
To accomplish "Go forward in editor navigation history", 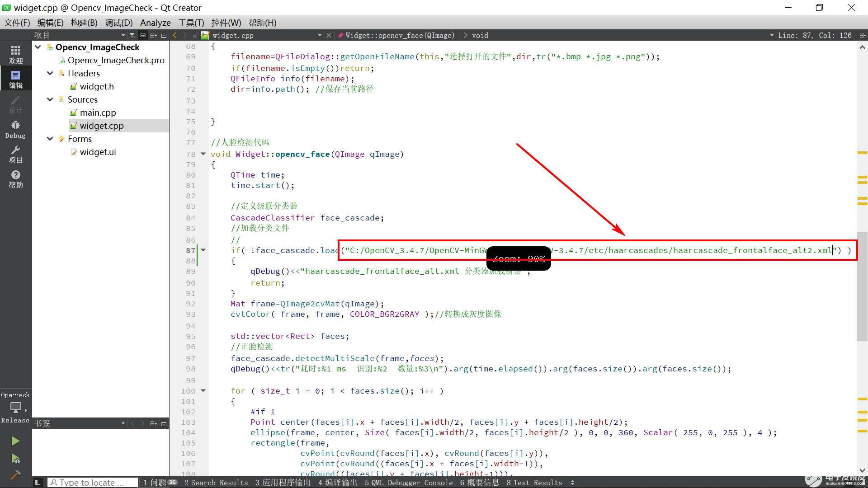I will (185, 35).
